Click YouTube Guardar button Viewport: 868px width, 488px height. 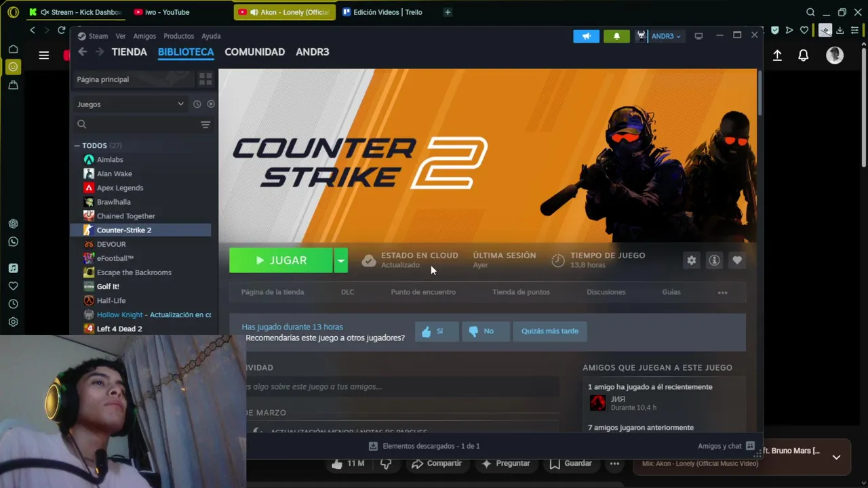570,464
